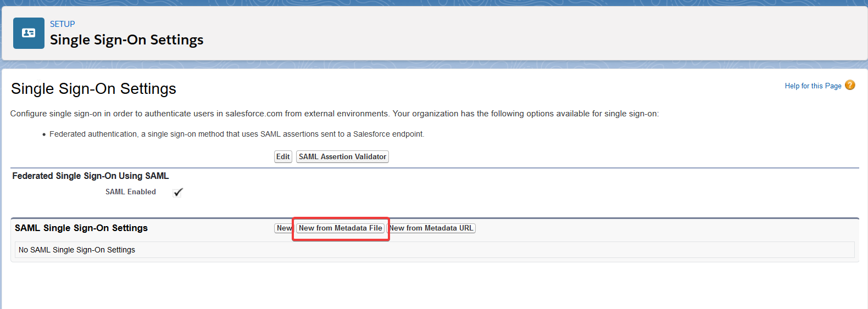Click the New button for SAML settings

click(x=283, y=228)
